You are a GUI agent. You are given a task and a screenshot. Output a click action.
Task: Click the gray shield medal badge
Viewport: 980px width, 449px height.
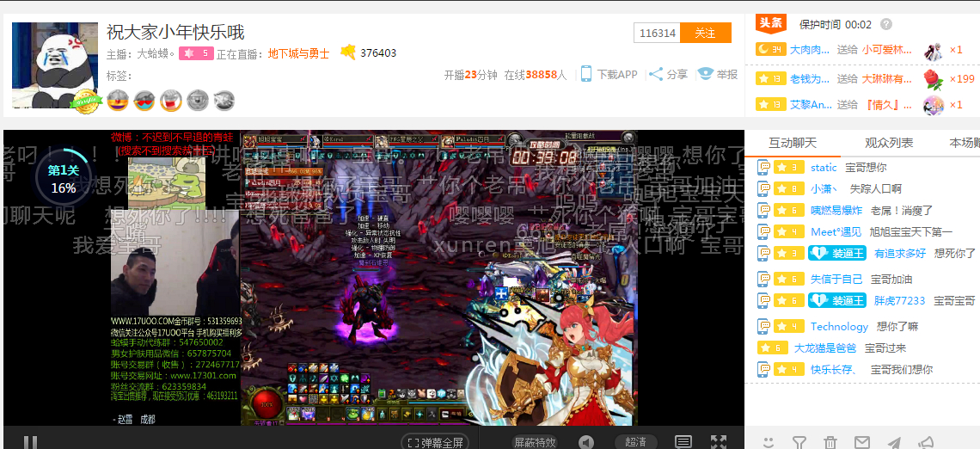tap(198, 100)
